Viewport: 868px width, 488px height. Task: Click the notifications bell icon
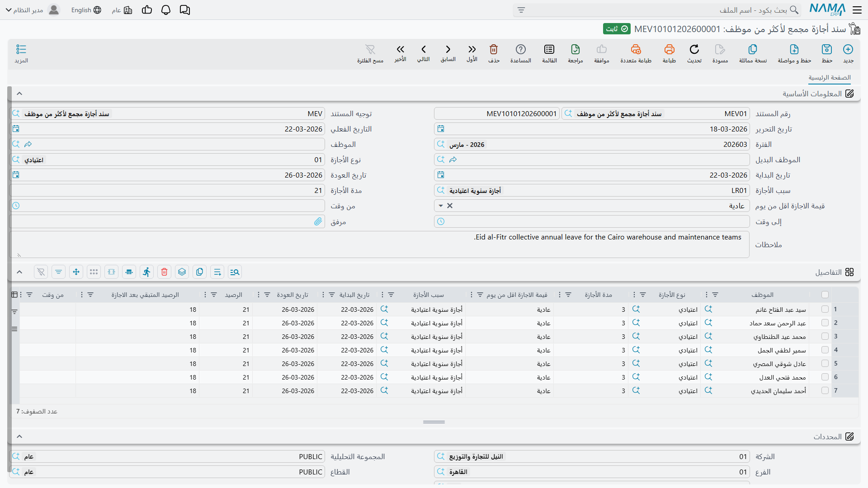point(166,10)
